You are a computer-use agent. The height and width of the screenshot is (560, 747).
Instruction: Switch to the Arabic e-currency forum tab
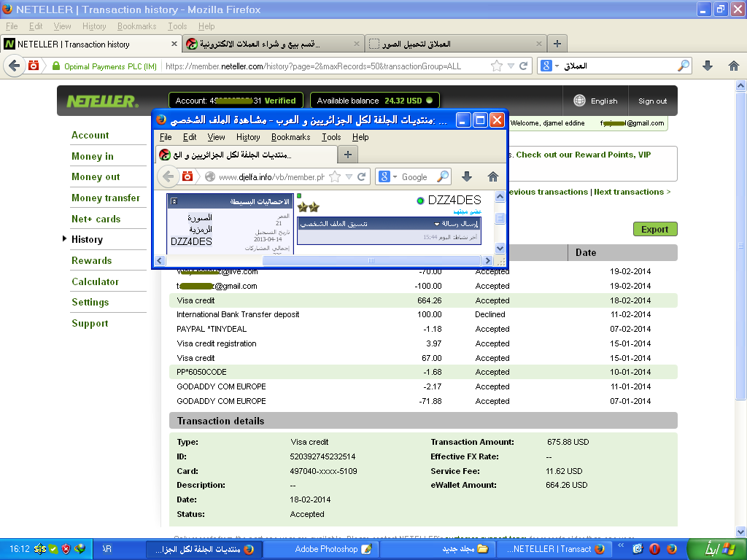pyautogui.click(x=273, y=44)
